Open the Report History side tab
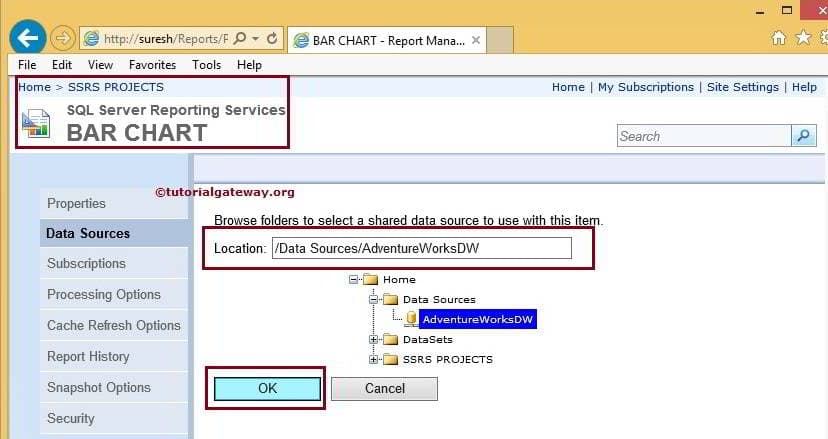Image resolution: width=828 pixels, height=439 pixels. pyautogui.click(x=114, y=357)
